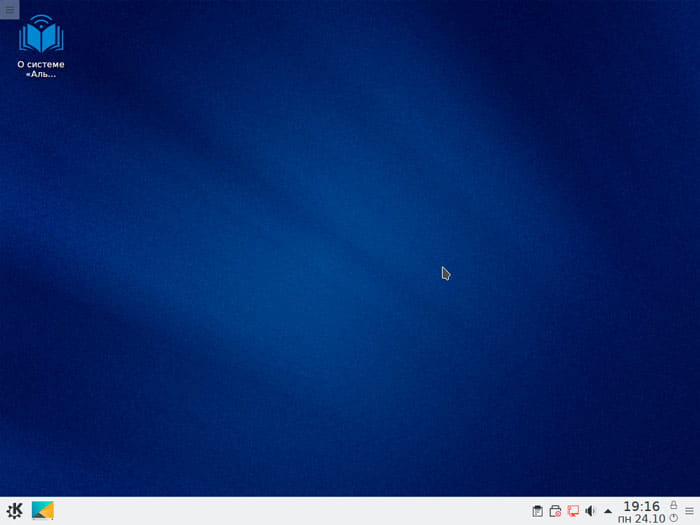Image resolution: width=700 pixels, height=525 pixels.
Task: Lock the screen with the padlock icon
Action: coord(673,505)
